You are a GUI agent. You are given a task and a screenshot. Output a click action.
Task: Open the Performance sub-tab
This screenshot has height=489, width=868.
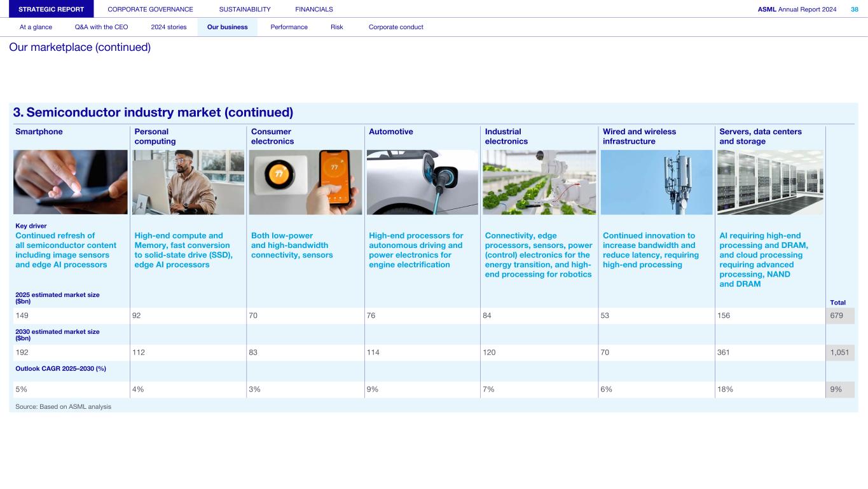point(289,27)
